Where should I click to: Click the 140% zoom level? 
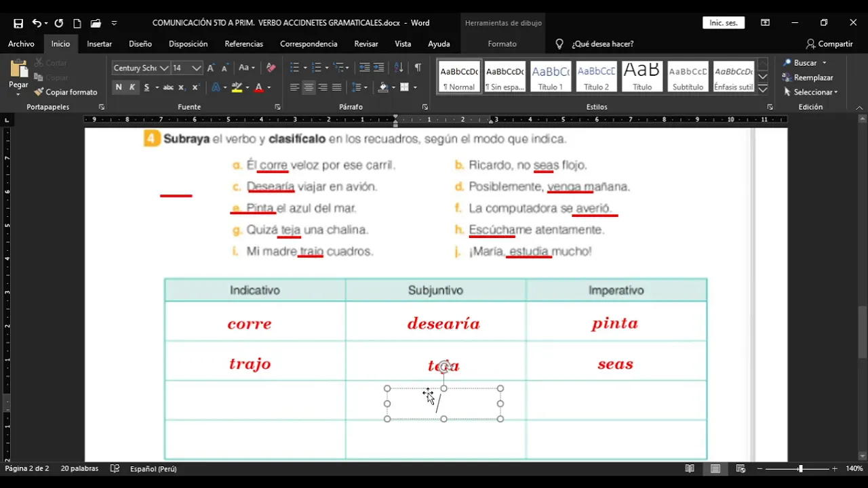tap(854, 468)
